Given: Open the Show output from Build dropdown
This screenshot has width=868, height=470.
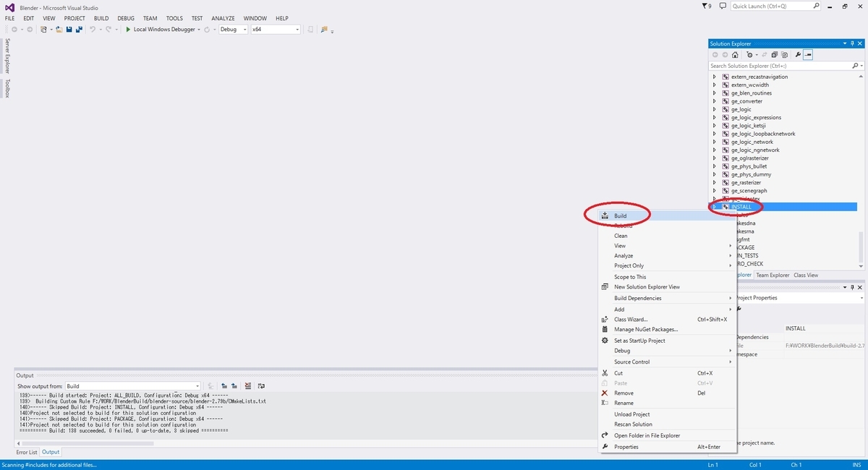Looking at the screenshot, I should 132,386.
